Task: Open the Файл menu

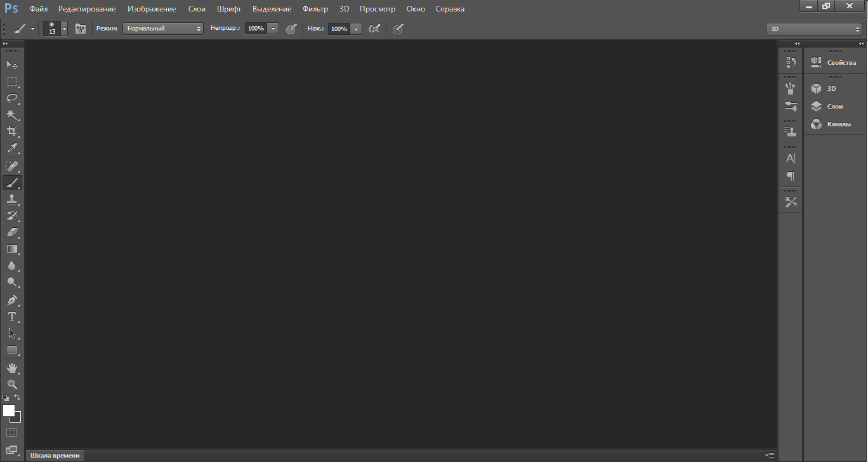Action: [x=39, y=9]
